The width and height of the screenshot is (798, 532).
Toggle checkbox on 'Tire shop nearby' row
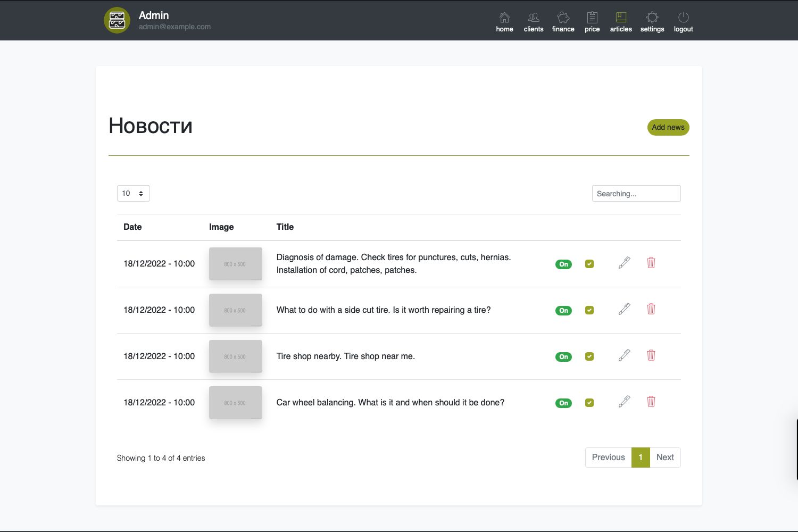click(589, 356)
